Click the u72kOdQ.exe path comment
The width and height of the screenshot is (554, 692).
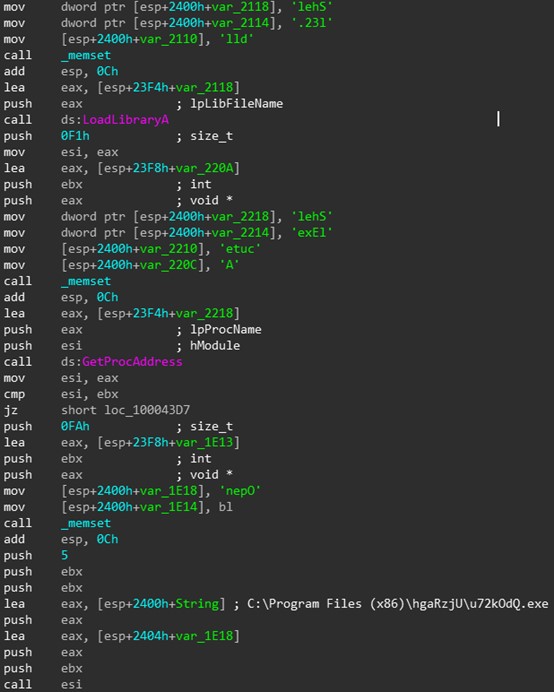point(397,604)
